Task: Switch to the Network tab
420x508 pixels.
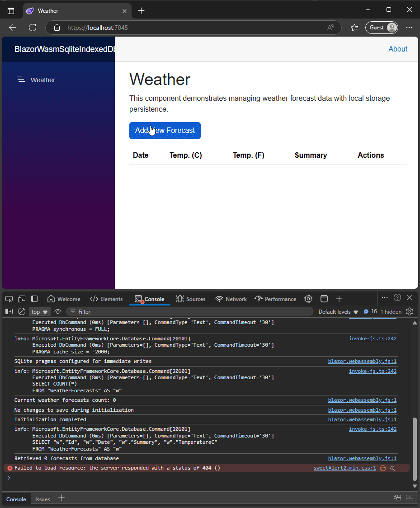Action: (x=231, y=299)
